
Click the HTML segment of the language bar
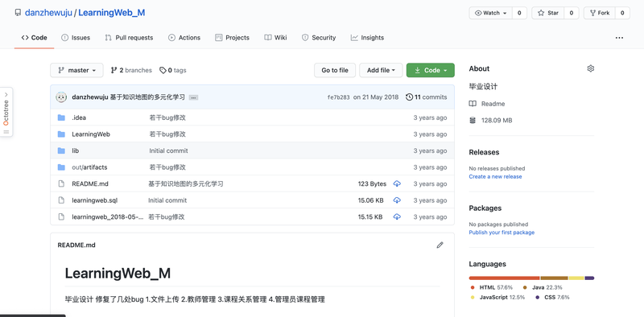pos(505,278)
